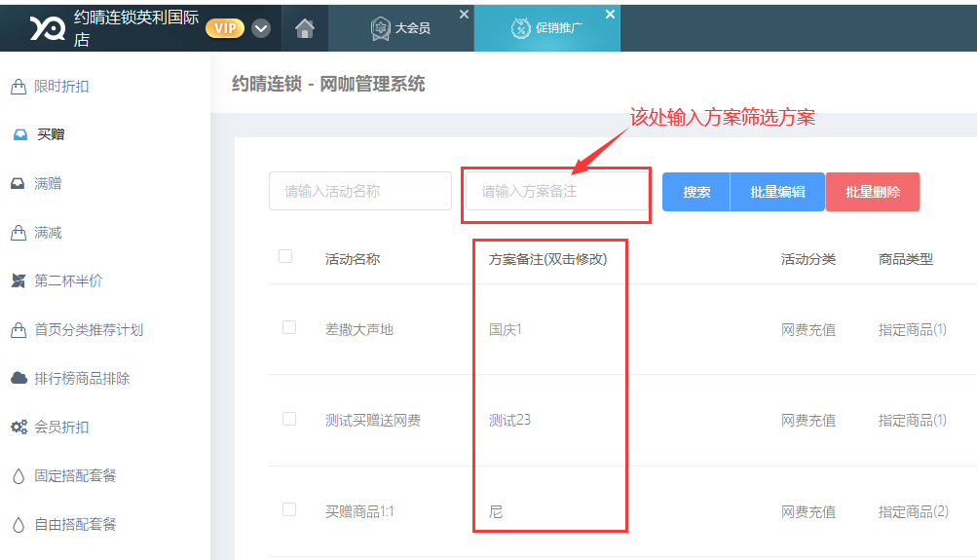
Task: Focus the 请输入方案备注 input field
Action: click(556, 191)
